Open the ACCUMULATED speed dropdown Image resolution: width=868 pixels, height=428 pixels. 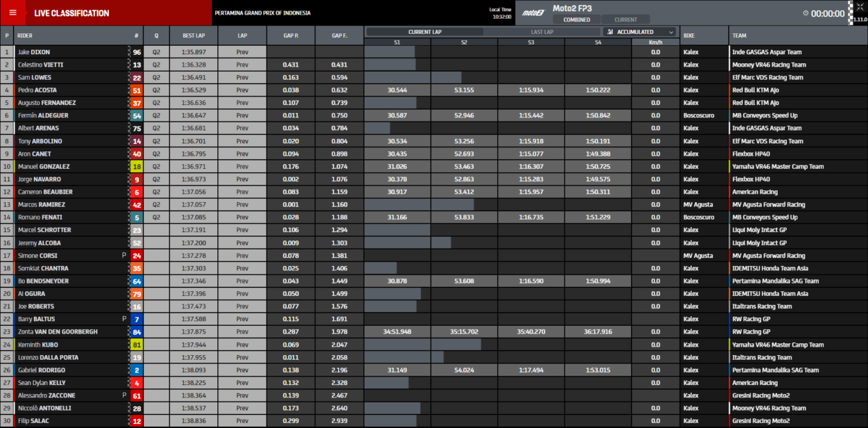(640, 32)
